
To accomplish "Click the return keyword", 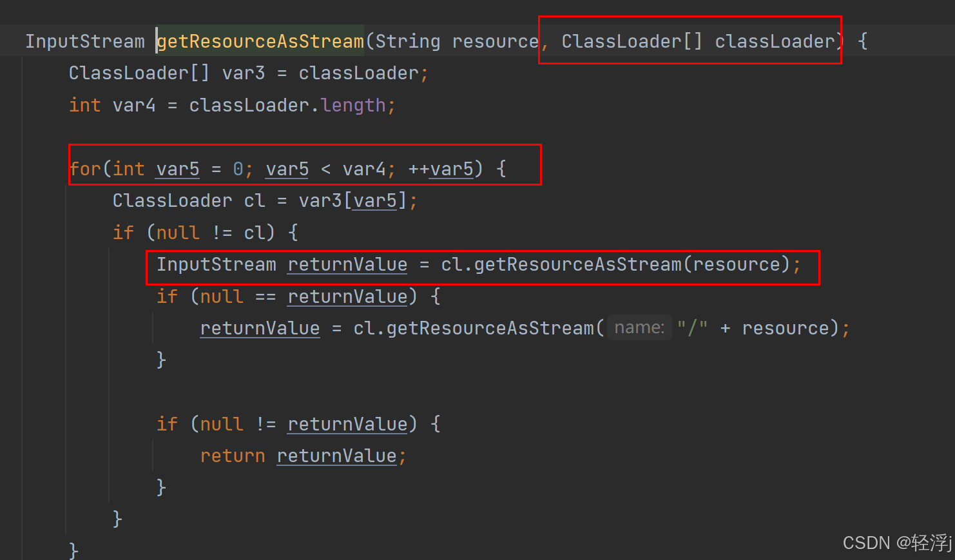I will 233,456.
